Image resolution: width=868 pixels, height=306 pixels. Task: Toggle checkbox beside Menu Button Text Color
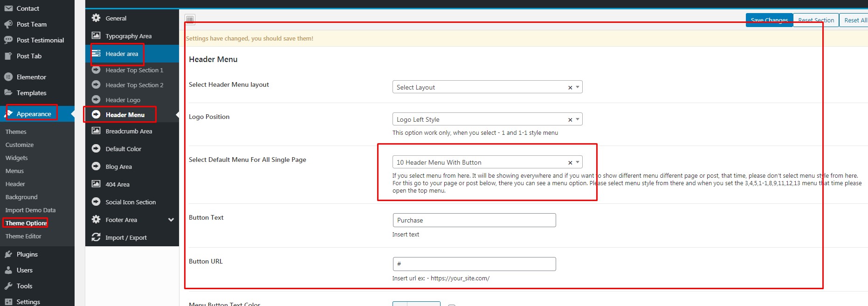(x=451, y=305)
